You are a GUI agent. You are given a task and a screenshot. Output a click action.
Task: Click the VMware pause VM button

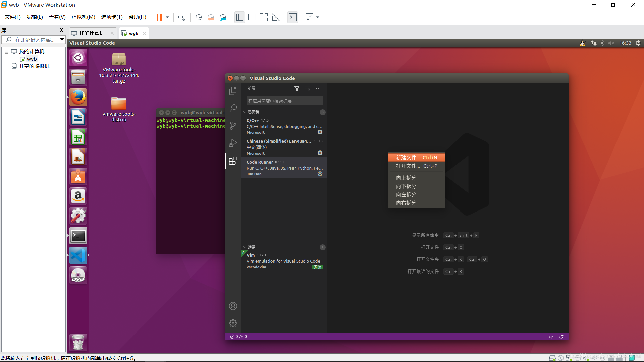[159, 17]
